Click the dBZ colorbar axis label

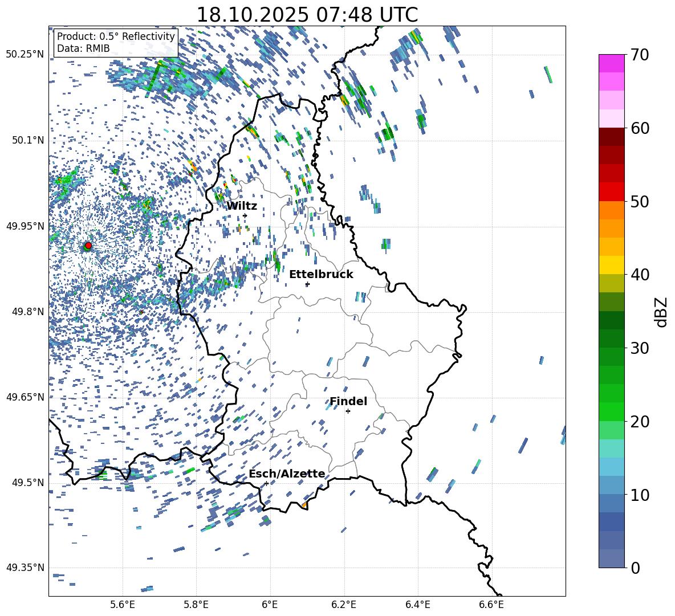pos(662,312)
